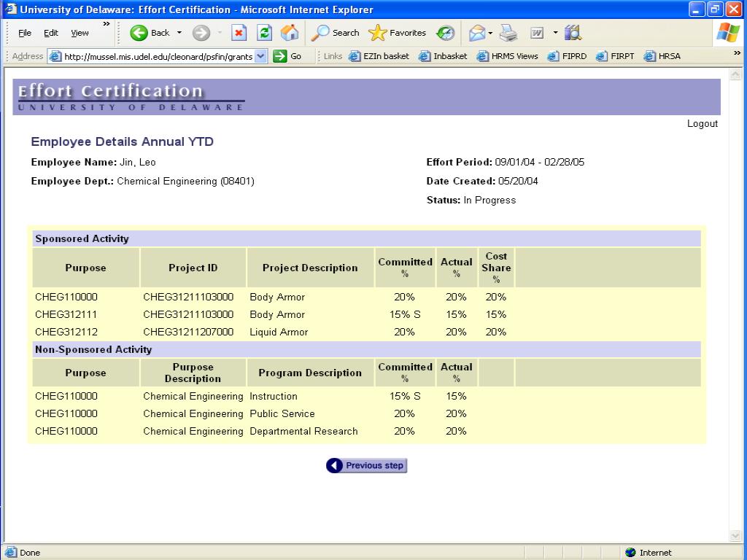Screen dimensions: 747x560
Task: Open the Home page icon
Action: (x=289, y=33)
